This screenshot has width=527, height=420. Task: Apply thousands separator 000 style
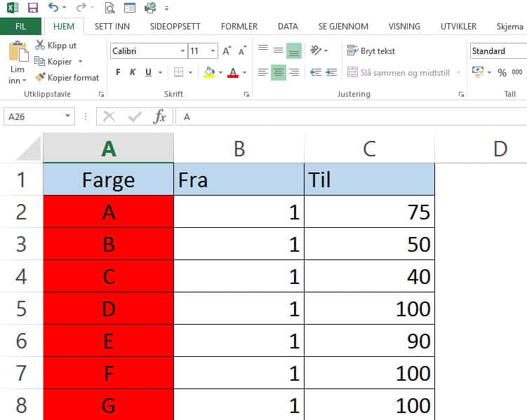pyautogui.click(x=517, y=72)
